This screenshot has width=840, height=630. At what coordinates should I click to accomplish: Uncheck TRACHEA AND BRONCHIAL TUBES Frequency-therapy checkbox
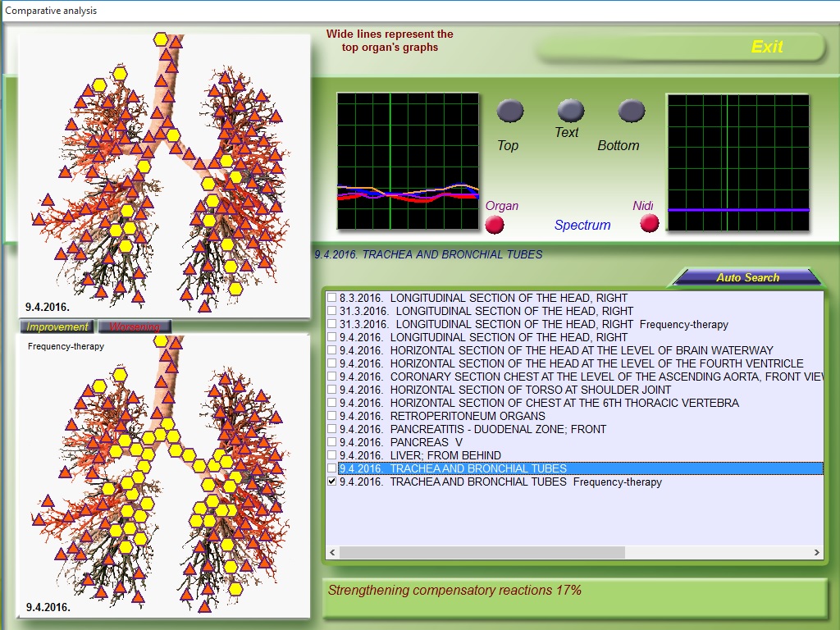tap(332, 482)
